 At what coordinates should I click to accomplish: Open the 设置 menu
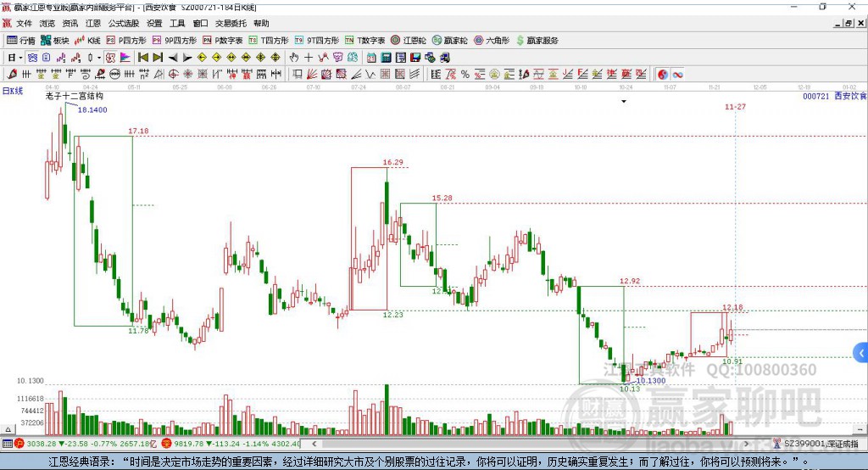pos(154,23)
